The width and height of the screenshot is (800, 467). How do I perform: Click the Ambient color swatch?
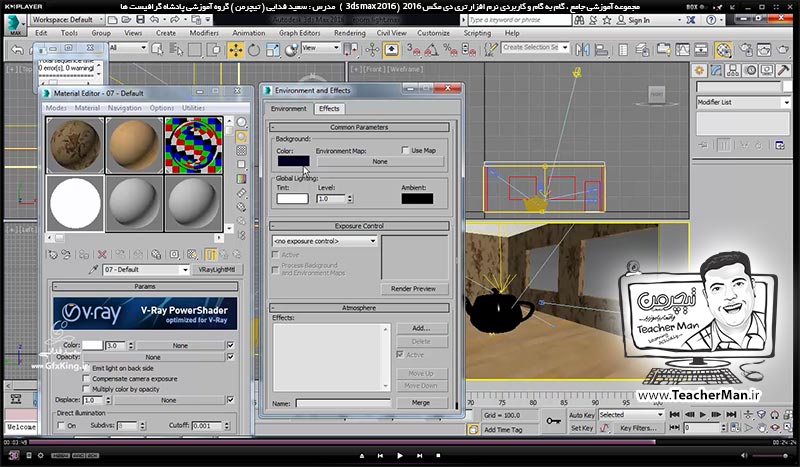pos(417,199)
